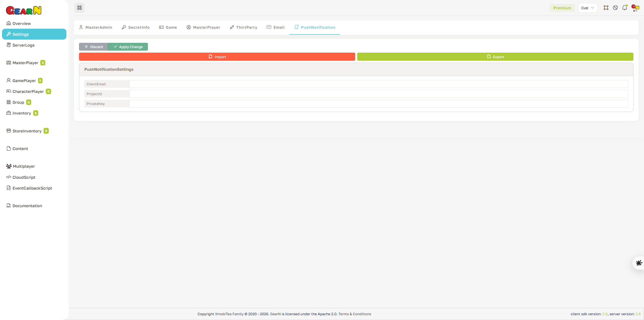Switch to the SecretInfo tab
The width and height of the screenshot is (644, 320).
135,27
